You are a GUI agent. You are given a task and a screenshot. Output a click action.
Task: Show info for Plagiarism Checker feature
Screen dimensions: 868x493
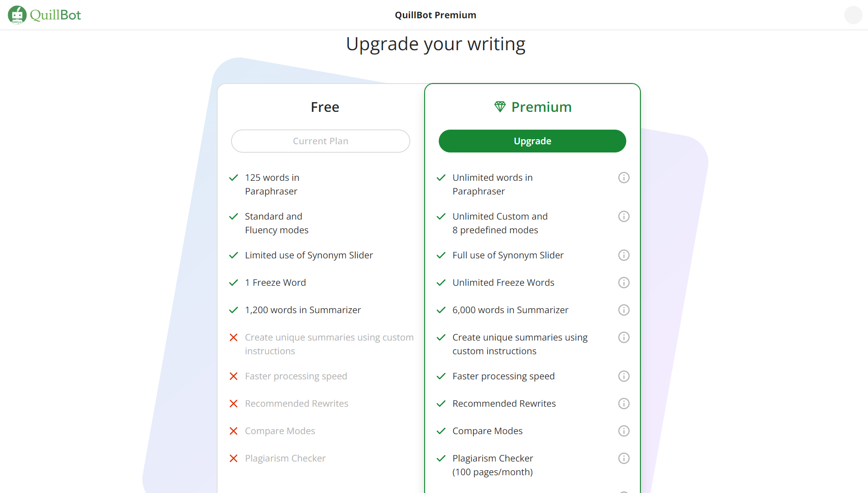(624, 458)
